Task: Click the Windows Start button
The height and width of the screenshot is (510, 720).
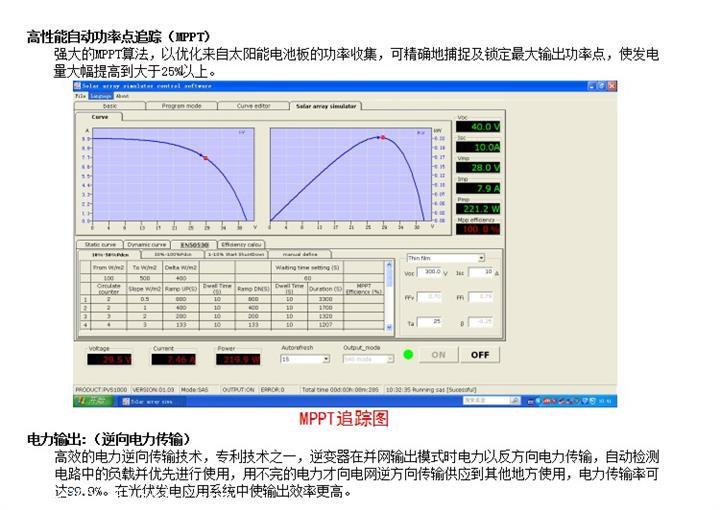Action: pos(95,401)
